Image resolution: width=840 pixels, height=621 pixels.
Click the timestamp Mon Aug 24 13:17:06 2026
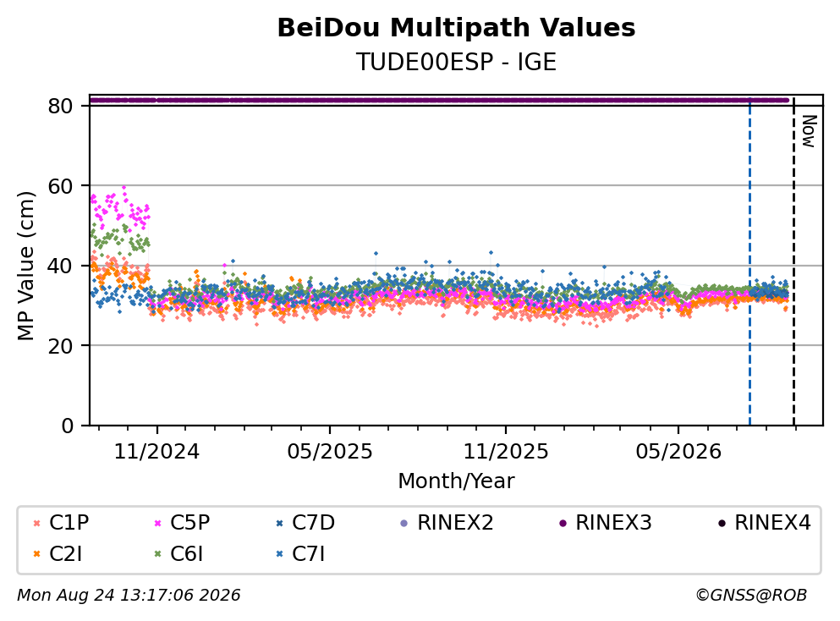click(129, 596)
